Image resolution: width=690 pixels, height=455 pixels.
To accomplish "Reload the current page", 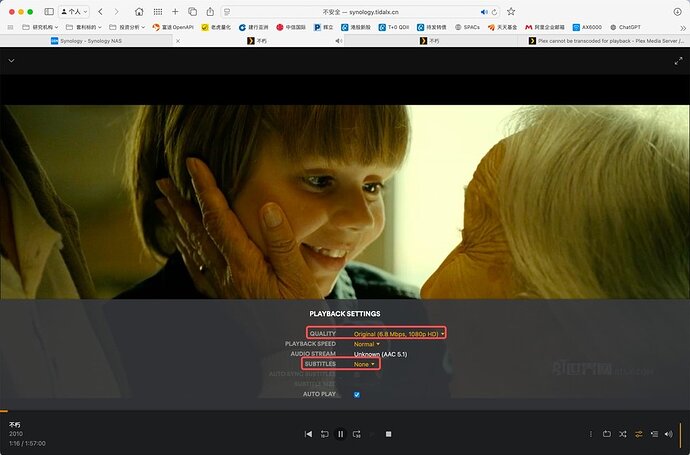I will [495, 12].
